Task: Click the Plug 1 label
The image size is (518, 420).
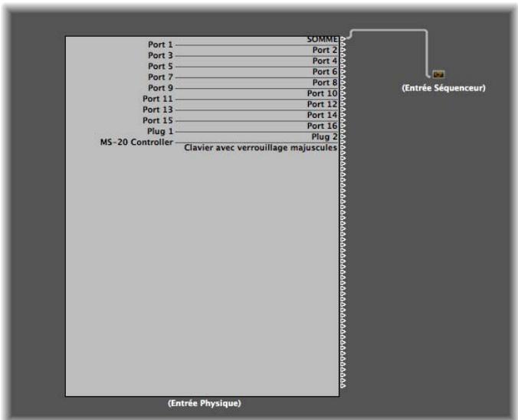Action: pyautogui.click(x=160, y=131)
